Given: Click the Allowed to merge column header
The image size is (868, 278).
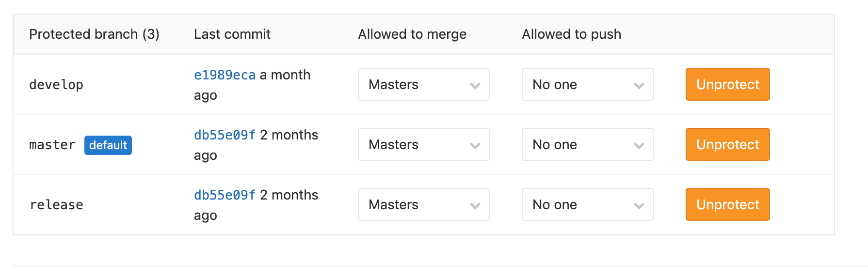Looking at the screenshot, I should click(412, 34).
